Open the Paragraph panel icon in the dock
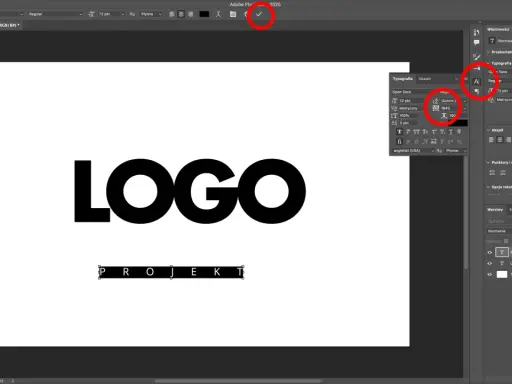The image size is (512, 384). [x=476, y=91]
